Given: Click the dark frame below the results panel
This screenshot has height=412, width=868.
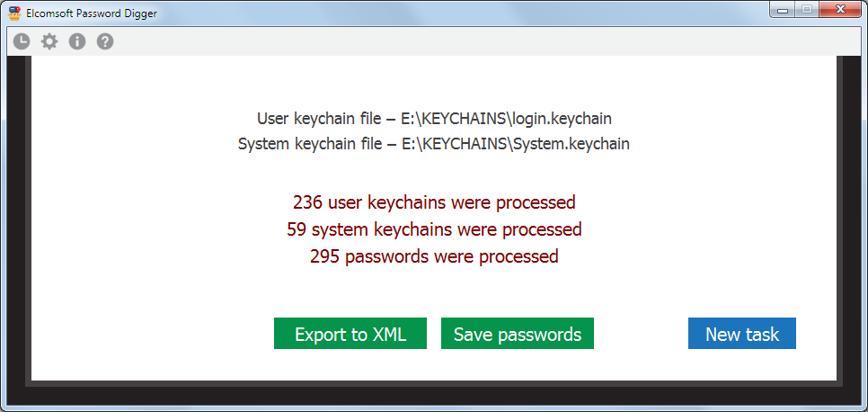Looking at the screenshot, I should [x=434, y=395].
